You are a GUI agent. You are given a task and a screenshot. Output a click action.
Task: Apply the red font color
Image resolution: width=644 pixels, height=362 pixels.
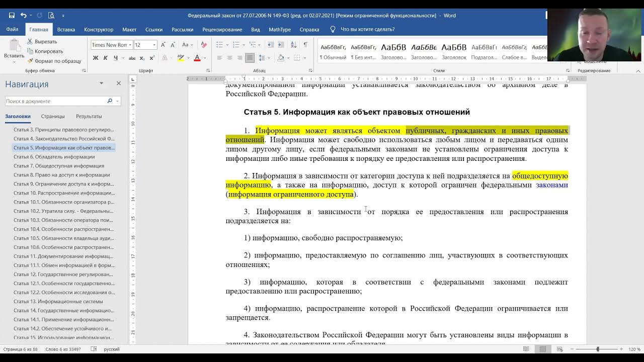click(x=197, y=58)
